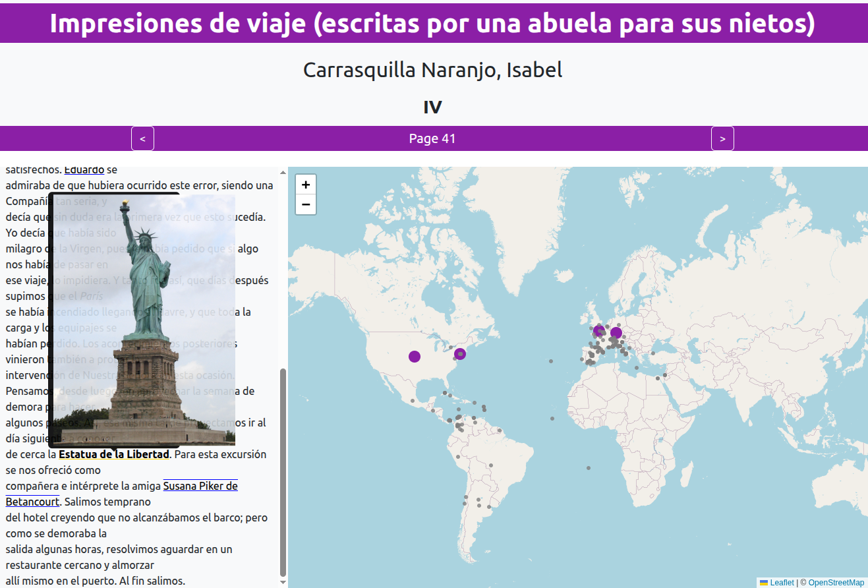Click the Statue of Liberty popup image
This screenshot has width=868, height=588.
coord(143,319)
